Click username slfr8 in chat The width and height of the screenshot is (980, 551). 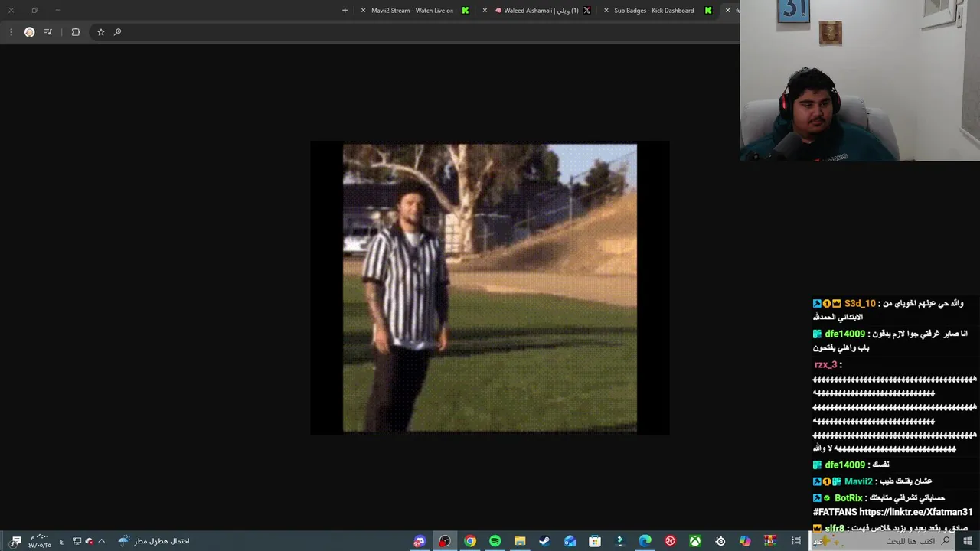click(835, 528)
